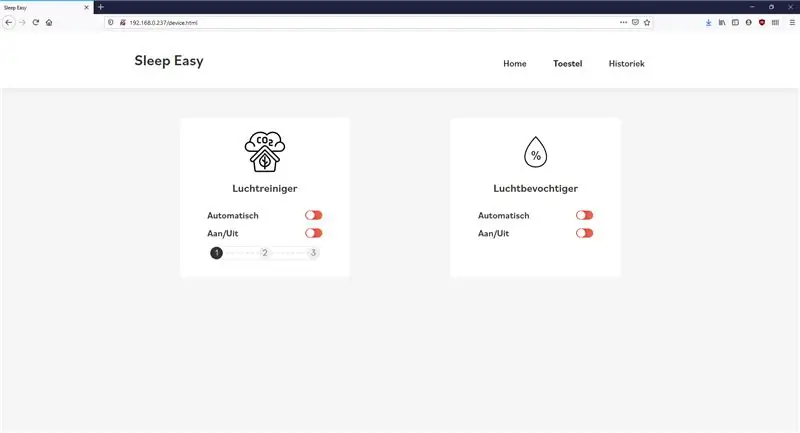Click the Luchtbevochtiger heading text

coord(536,188)
